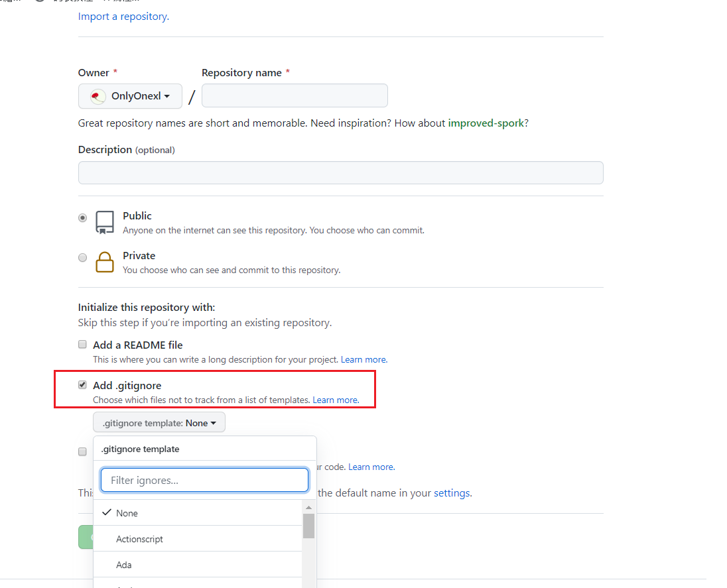Select the Private radio button

click(82, 258)
